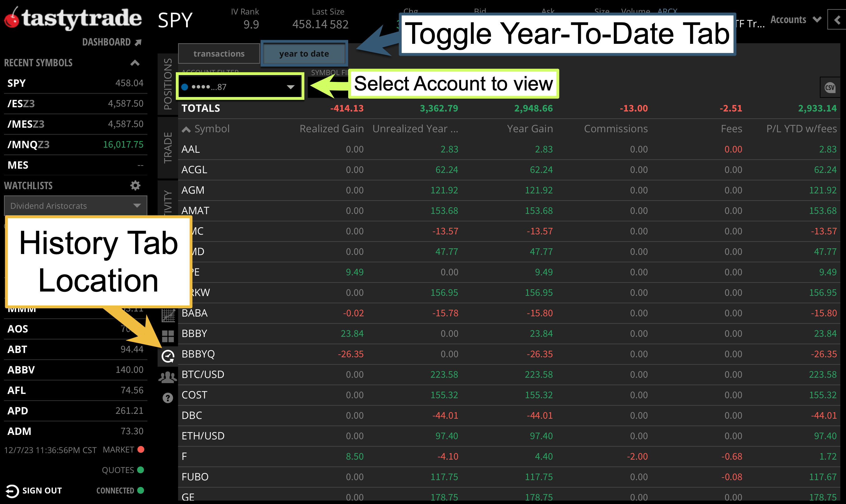Expand the Dividend Aristocrats watchlist selector

click(x=137, y=205)
